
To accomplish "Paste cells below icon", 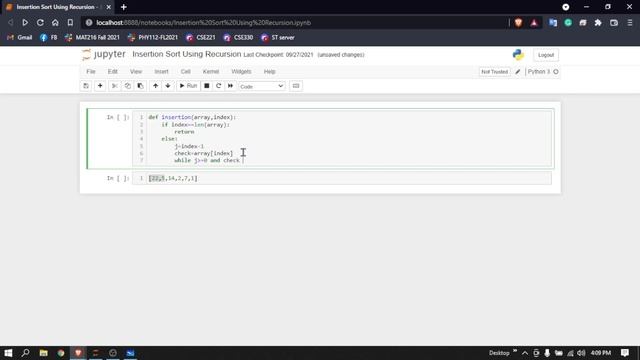I will (140, 86).
